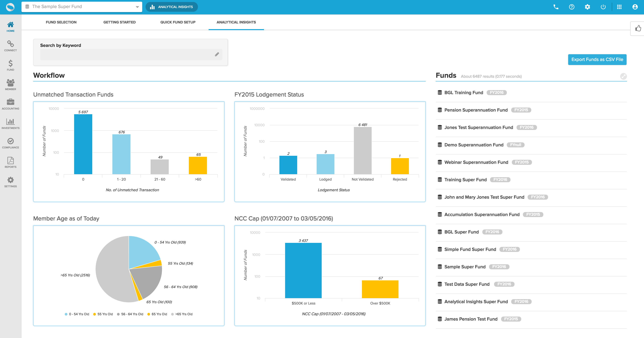Open the apps grid icon
644x338 pixels.
(619, 7)
